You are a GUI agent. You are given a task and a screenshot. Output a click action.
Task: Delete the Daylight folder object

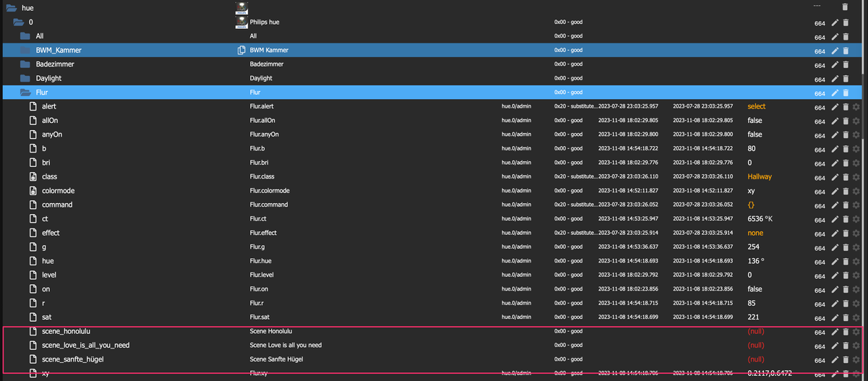click(x=845, y=79)
